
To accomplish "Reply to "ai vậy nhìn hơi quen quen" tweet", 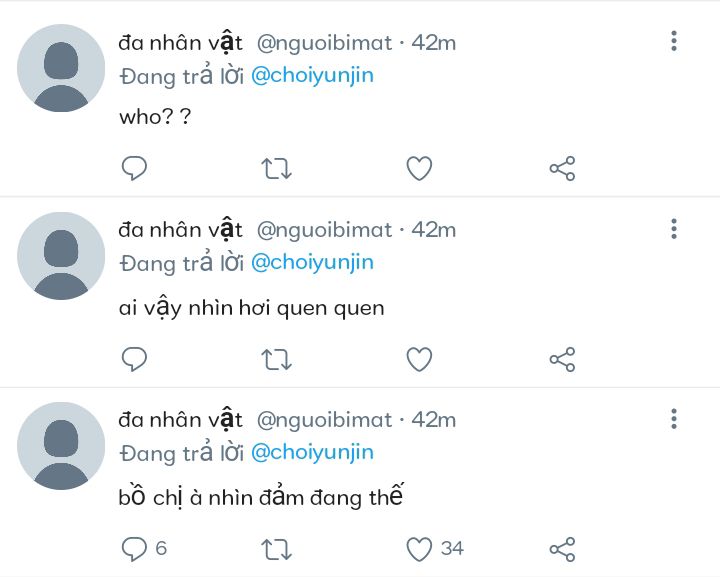I will (x=134, y=359).
